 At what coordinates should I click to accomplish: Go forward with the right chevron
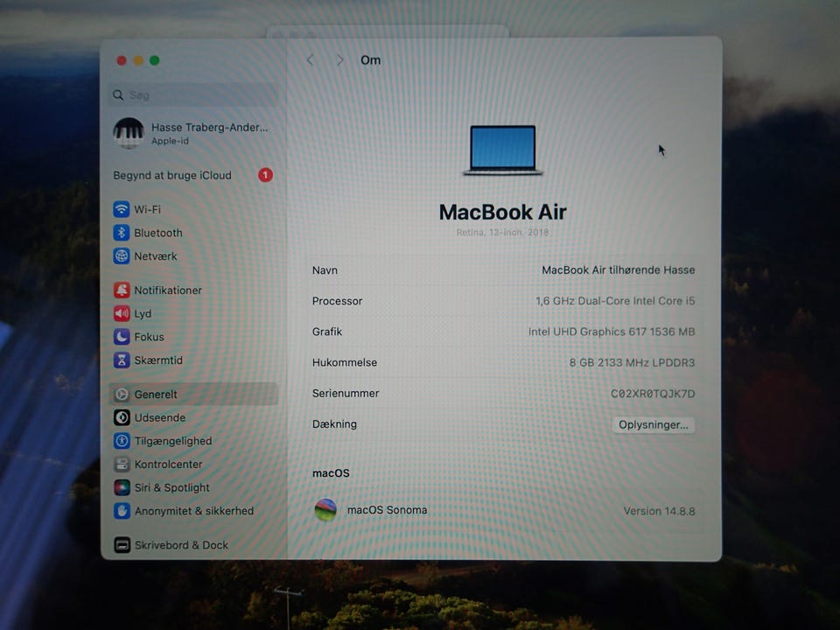tap(339, 60)
